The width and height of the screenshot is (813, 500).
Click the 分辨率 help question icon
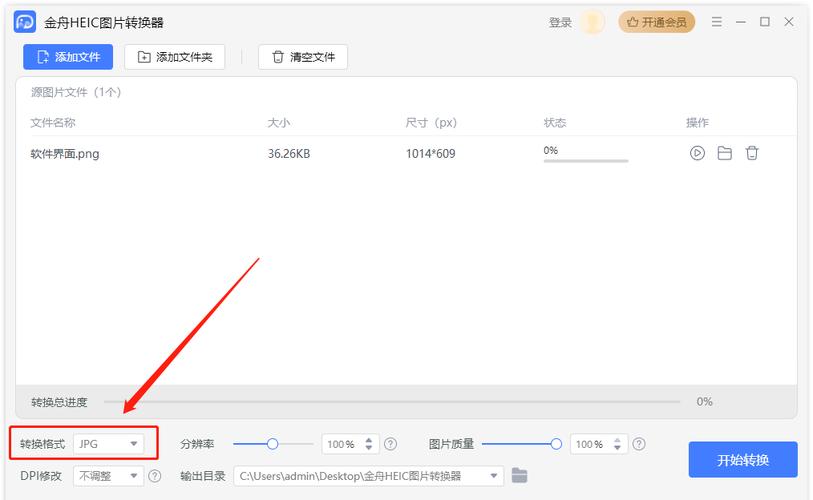pyautogui.click(x=390, y=444)
